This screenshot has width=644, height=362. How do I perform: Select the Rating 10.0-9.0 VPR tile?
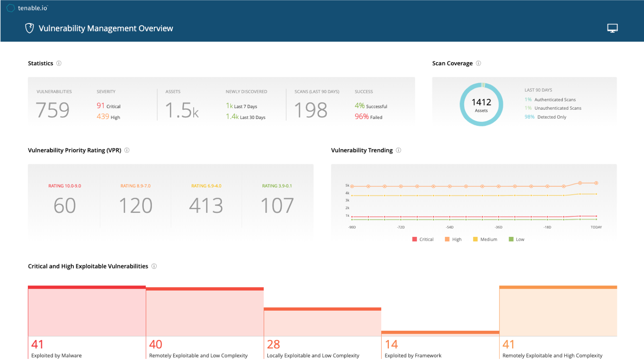65,200
